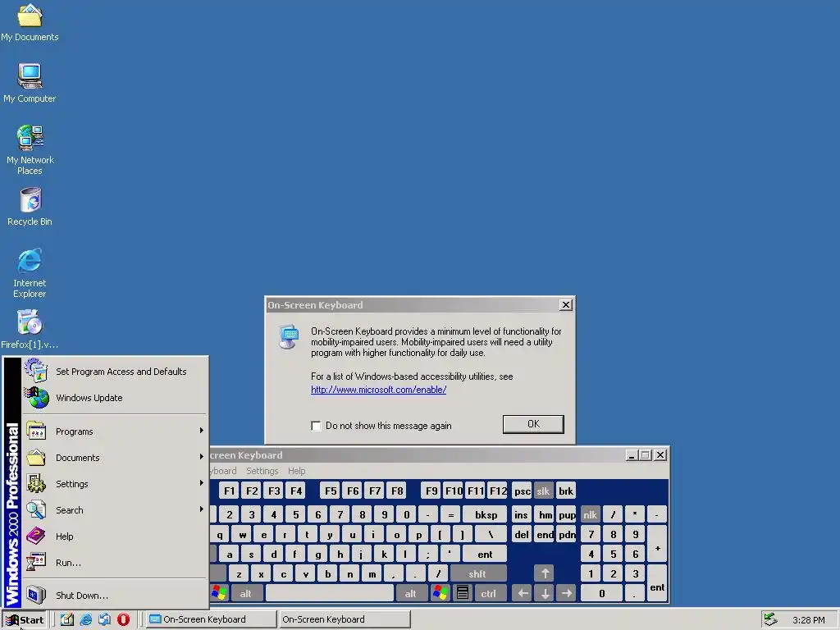
Task: Open Set Program Access and Defaults
Action: point(115,372)
